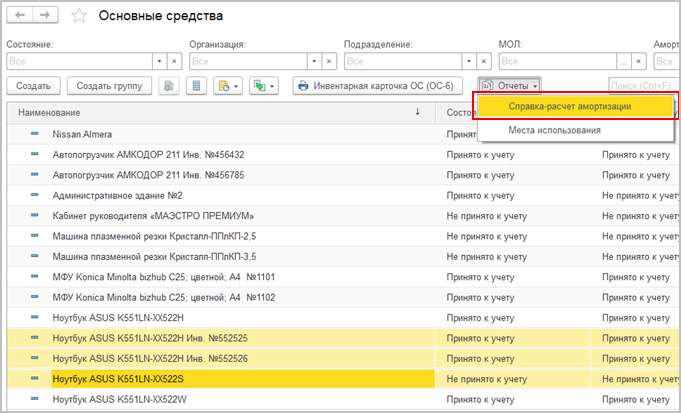Expand the Организация filter dropdown arrow

tap(314, 61)
